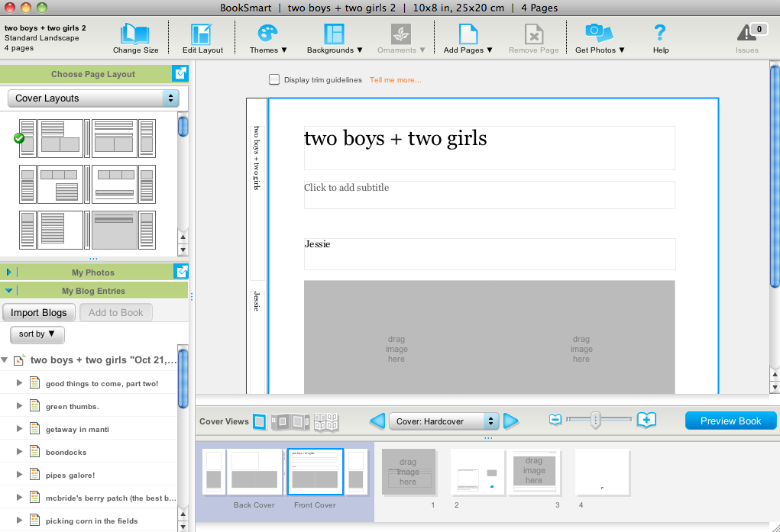The width and height of the screenshot is (780, 532).
Task: Click the 'boondocks' blog entry icon
Action: 34,451
